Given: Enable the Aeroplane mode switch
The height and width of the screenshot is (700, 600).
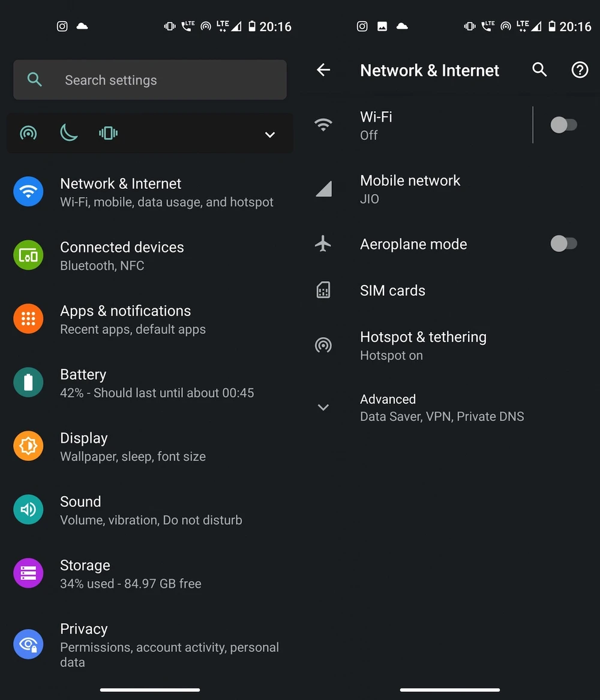Looking at the screenshot, I should [x=563, y=244].
